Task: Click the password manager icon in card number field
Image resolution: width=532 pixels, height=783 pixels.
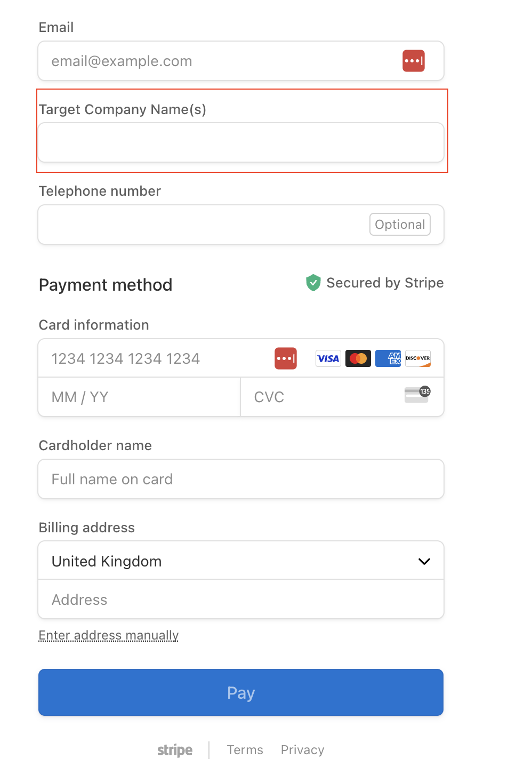Action: coord(285,358)
